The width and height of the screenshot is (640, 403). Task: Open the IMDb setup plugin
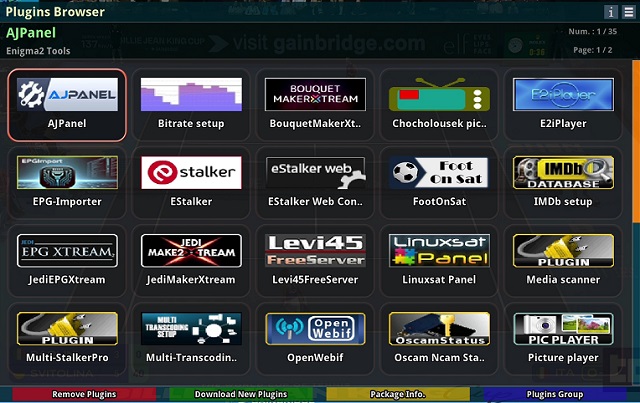click(x=563, y=183)
